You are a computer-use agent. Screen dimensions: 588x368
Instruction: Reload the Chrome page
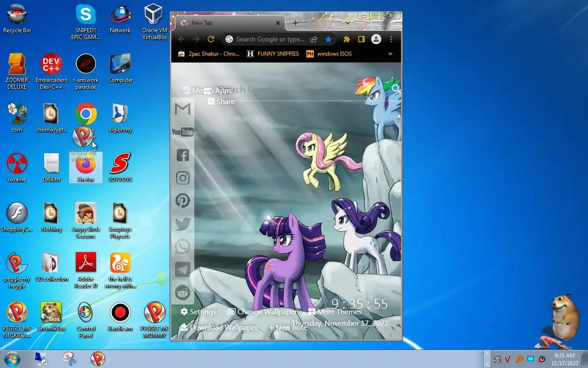(x=211, y=40)
